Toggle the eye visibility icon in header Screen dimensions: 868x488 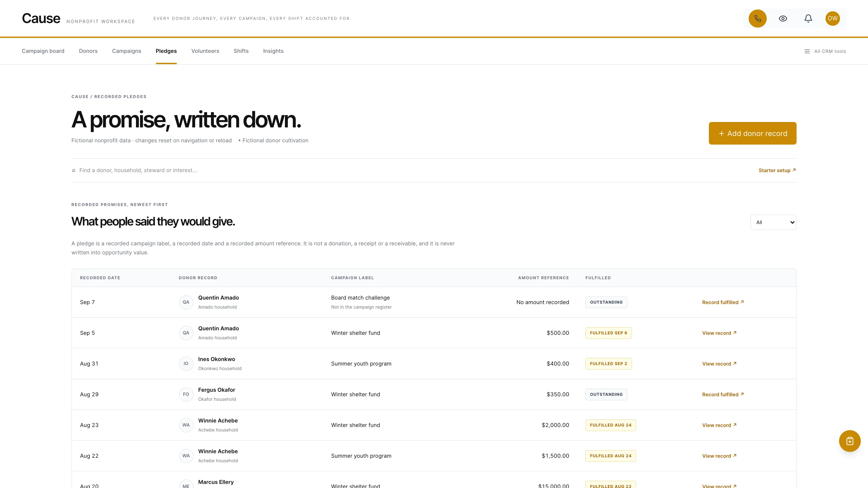pyautogui.click(x=783, y=19)
